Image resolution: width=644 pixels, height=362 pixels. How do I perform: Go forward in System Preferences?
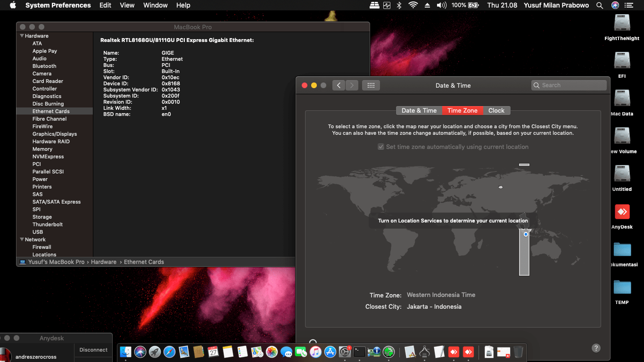(x=352, y=85)
